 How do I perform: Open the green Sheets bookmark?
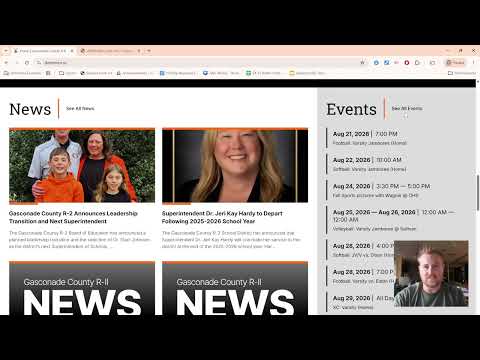click(265, 73)
